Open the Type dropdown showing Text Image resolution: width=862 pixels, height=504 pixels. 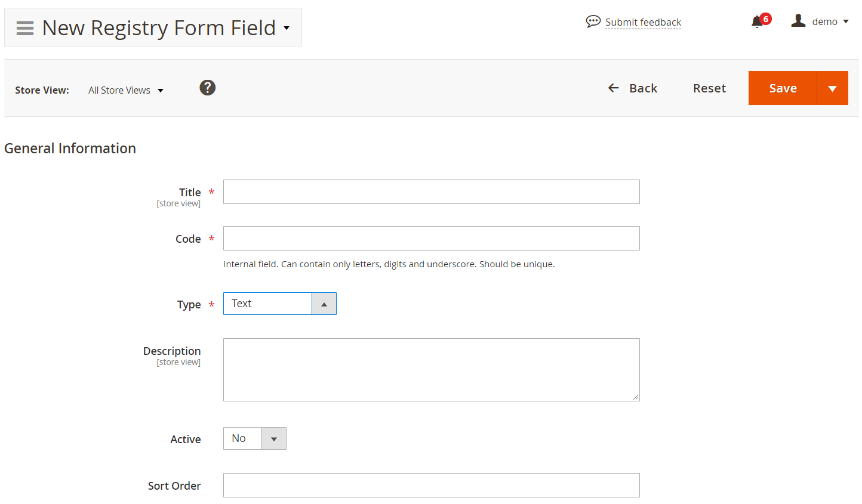[280, 304]
